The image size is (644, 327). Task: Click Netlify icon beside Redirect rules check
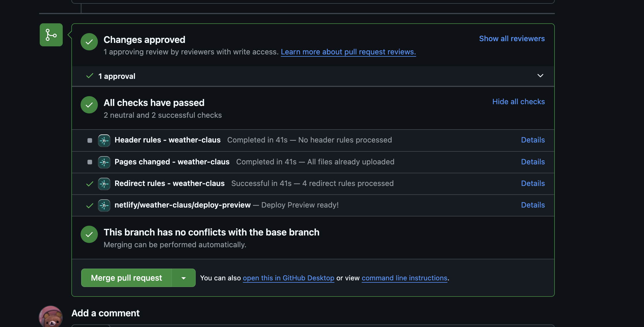coord(104,184)
